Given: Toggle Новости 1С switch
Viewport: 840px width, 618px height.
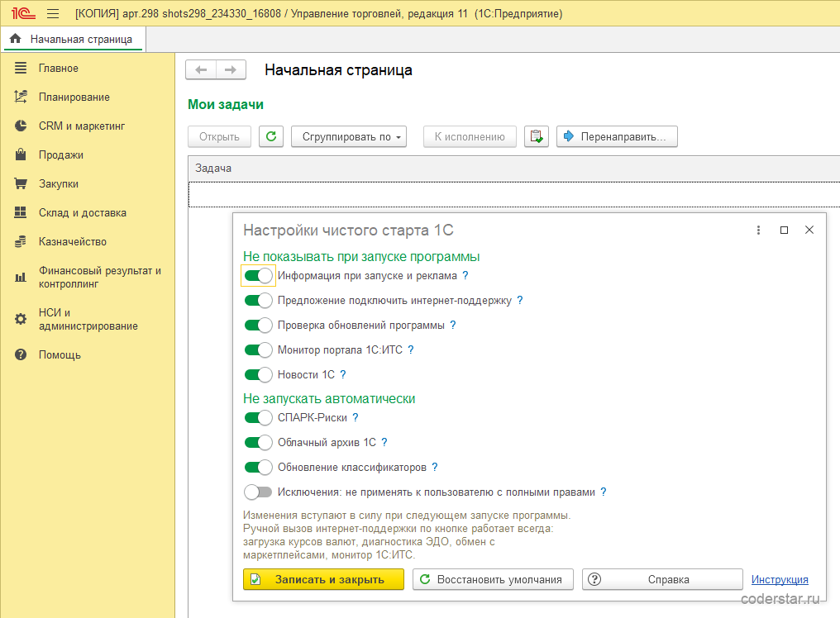Looking at the screenshot, I should (x=258, y=374).
